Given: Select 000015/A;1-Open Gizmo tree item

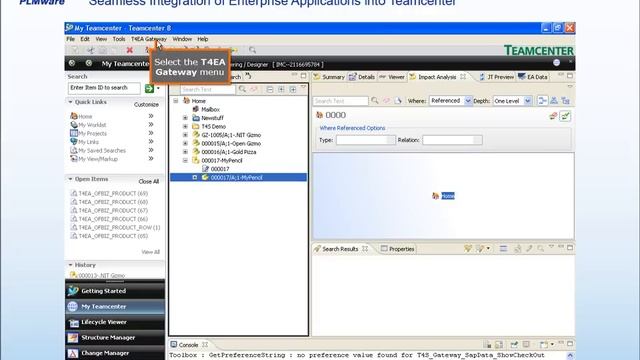Looking at the screenshot, I should [x=231, y=144].
